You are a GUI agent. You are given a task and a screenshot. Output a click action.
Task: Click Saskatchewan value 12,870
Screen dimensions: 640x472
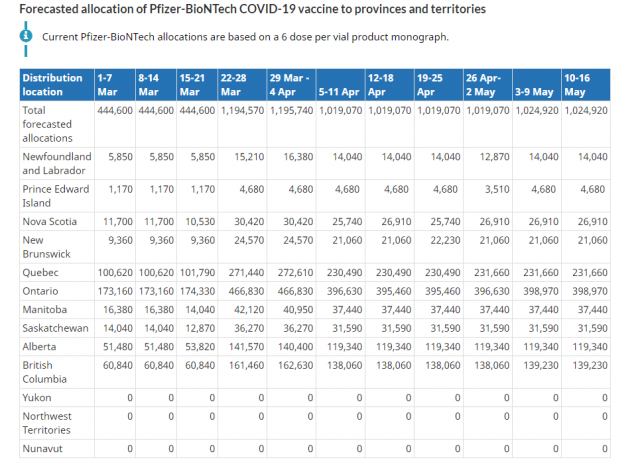point(200,328)
